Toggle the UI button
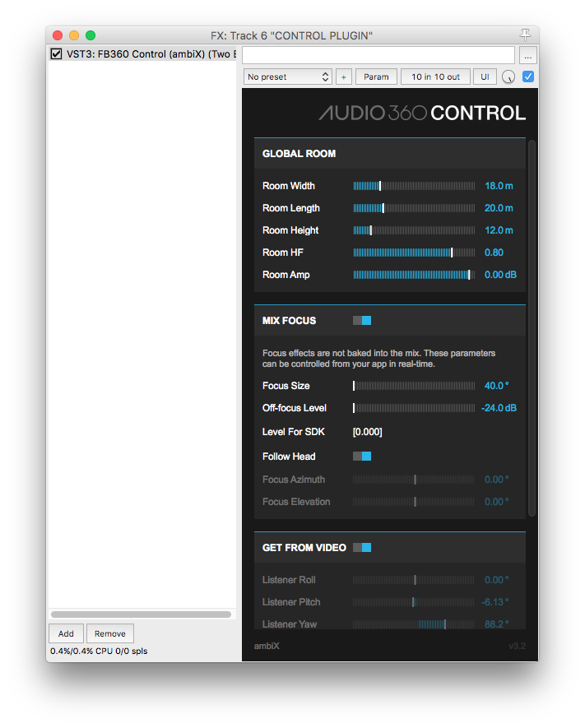Viewport: 585px width, 728px height. pos(485,77)
